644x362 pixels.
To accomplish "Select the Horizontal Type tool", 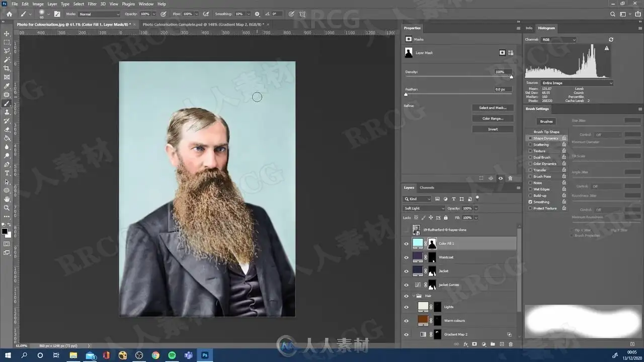I will point(7,173).
